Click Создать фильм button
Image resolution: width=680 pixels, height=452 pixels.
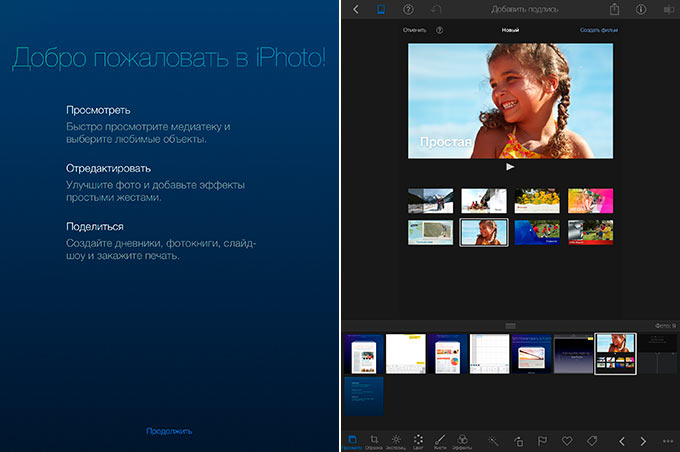[x=599, y=30]
